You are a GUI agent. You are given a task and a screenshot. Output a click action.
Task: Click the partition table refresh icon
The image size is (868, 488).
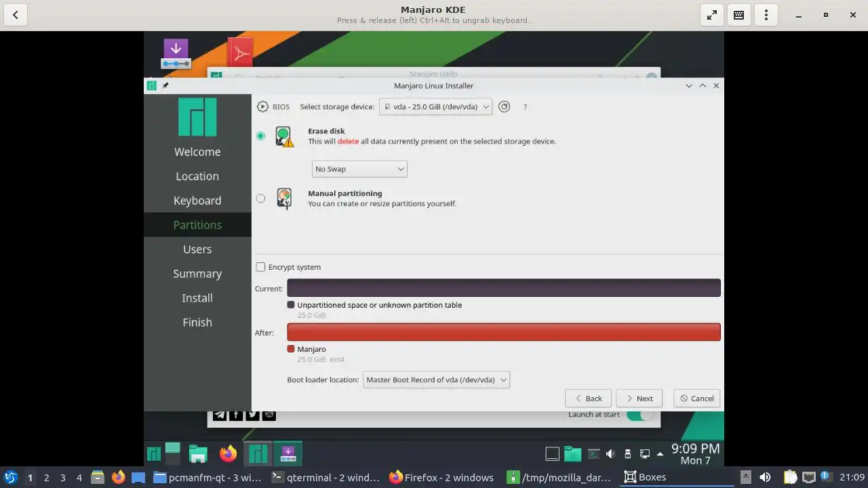(504, 106)
